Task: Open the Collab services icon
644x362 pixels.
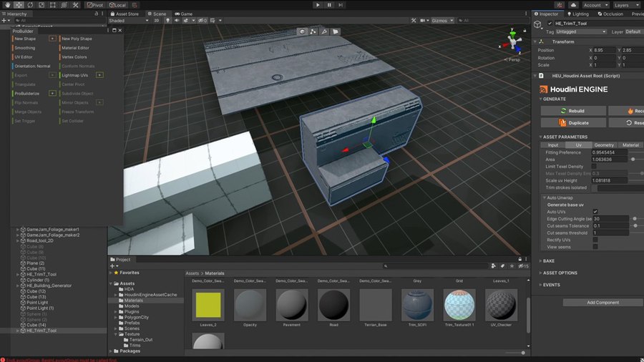Action: (x=560, y=5)
